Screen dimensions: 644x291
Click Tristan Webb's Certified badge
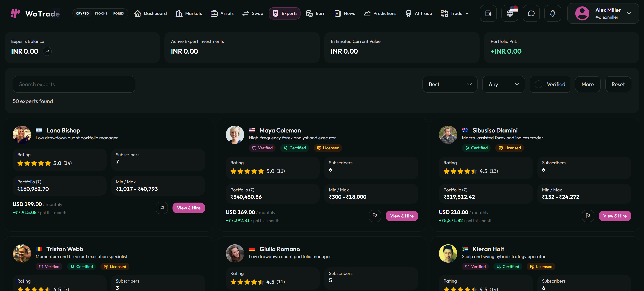pyautogui.click(x=81, y=266)
